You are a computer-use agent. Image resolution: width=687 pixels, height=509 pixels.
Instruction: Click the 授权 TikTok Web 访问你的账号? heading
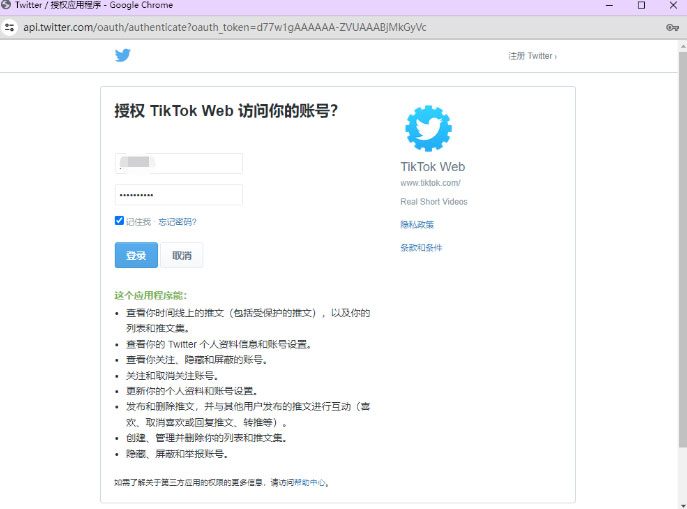tap(226, 111)
